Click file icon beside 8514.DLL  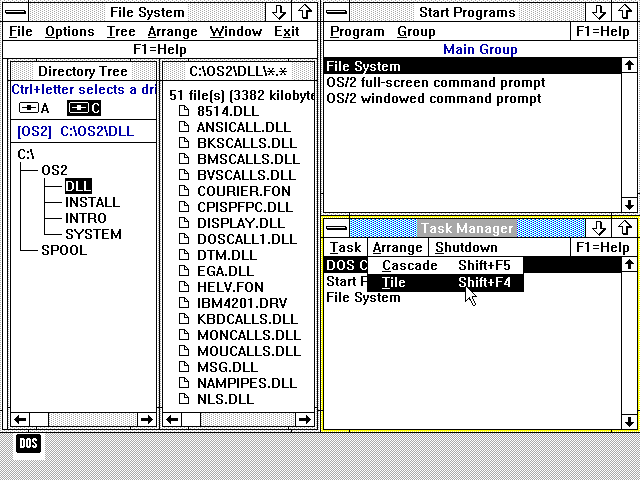[184, 111]
